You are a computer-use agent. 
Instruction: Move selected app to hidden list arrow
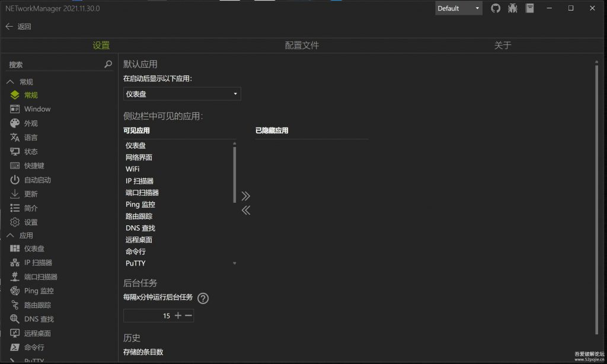[246, 196]
